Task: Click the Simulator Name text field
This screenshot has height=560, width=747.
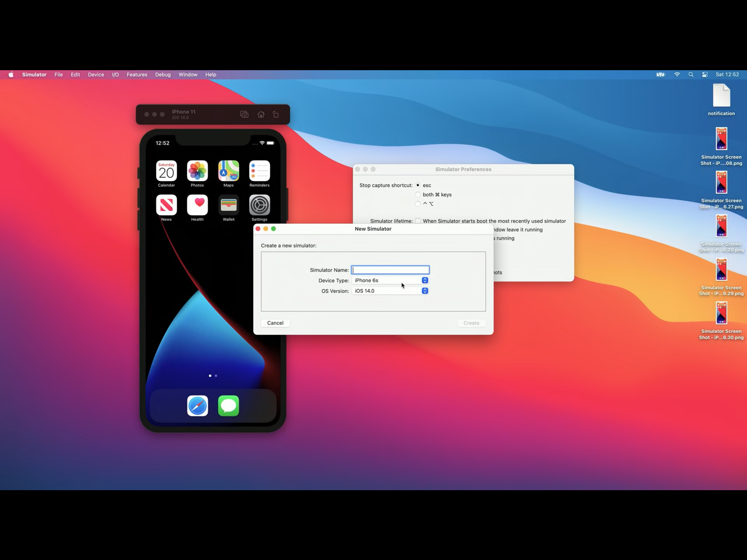Action: click(390, 270)
